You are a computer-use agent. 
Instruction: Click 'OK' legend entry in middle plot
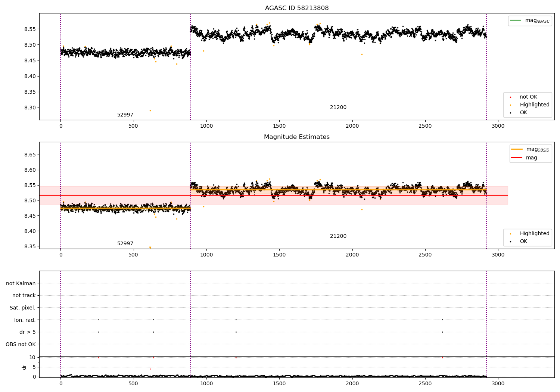click(519, 241)
